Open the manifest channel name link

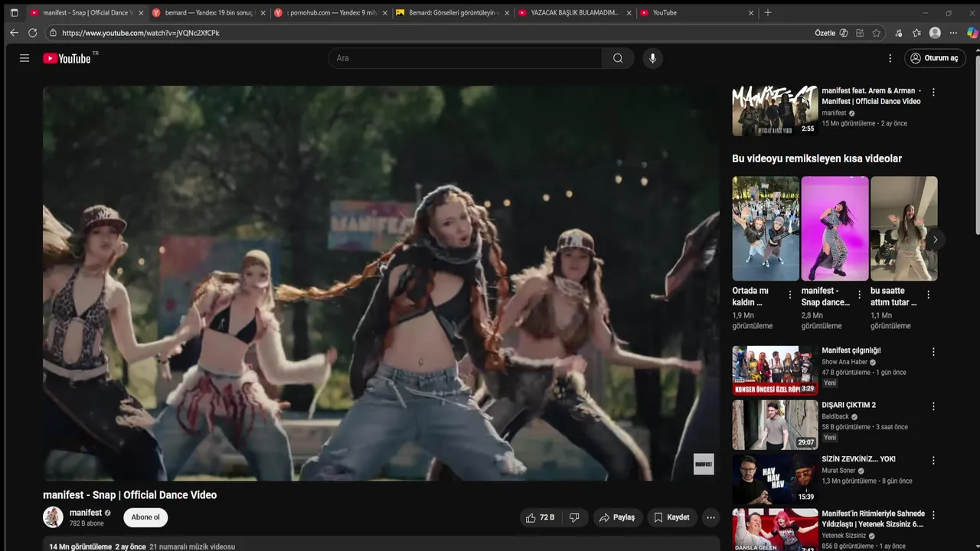click(x=86, y=513)
